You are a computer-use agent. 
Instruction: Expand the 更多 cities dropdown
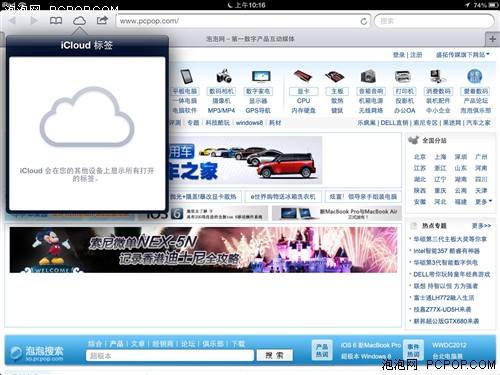coord(483,202)
